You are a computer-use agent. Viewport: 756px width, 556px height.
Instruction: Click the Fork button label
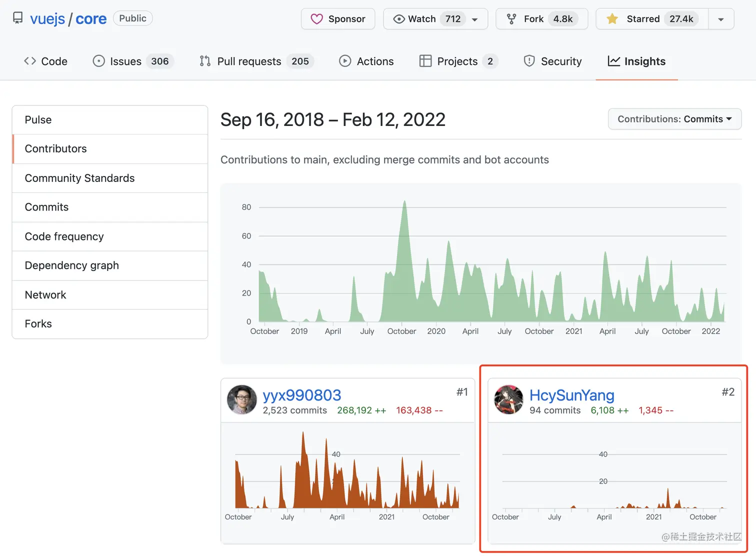coord(533,19)
